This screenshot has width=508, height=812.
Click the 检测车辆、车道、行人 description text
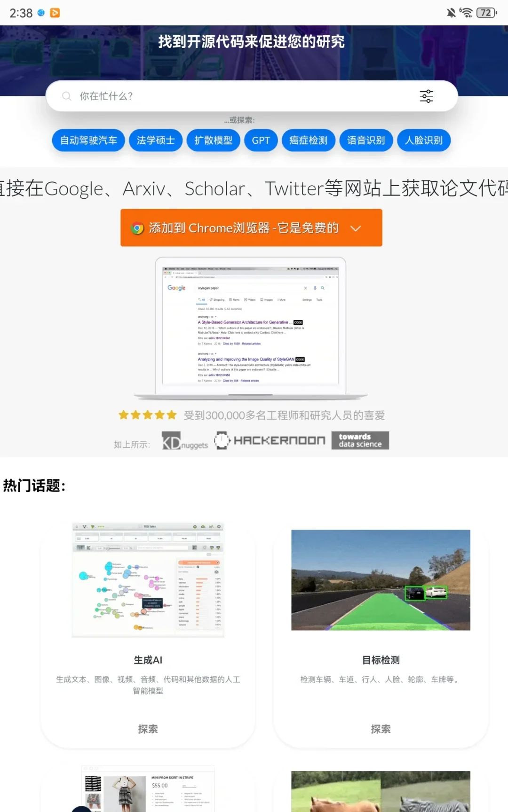point(381,679)
